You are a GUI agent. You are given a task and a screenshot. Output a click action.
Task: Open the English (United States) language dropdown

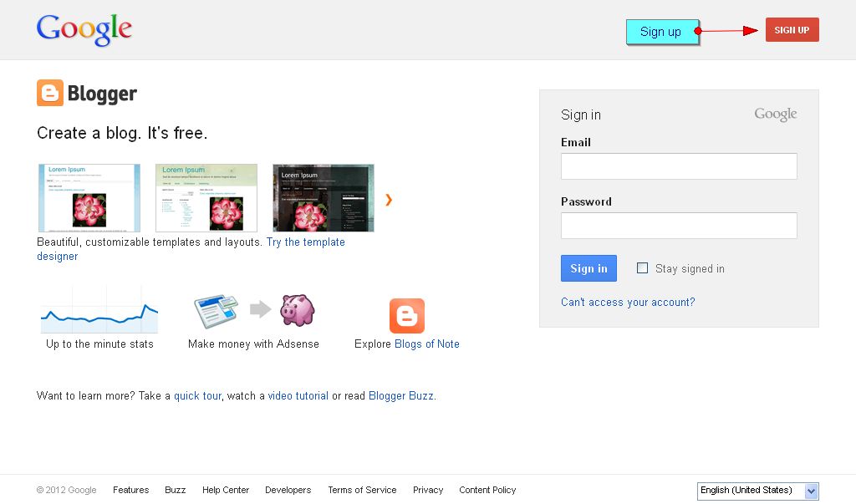click(x=757, y=491)
